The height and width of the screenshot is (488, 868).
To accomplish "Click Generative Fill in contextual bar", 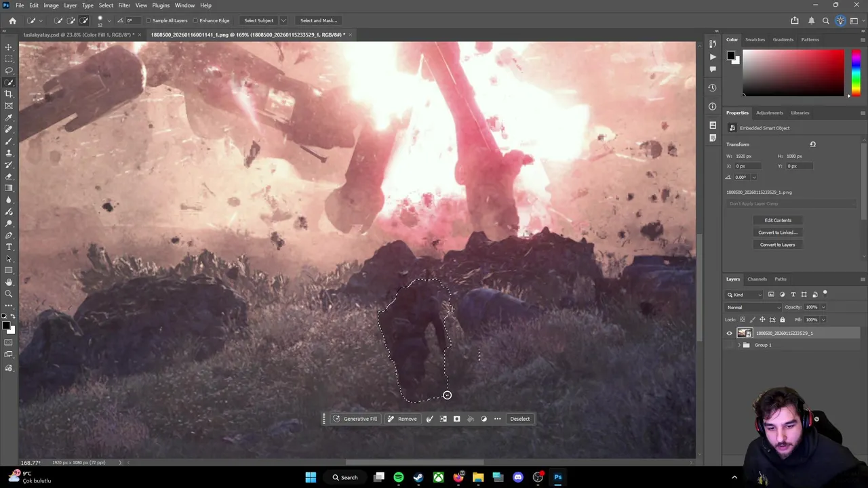I will (x=355, y=419).
